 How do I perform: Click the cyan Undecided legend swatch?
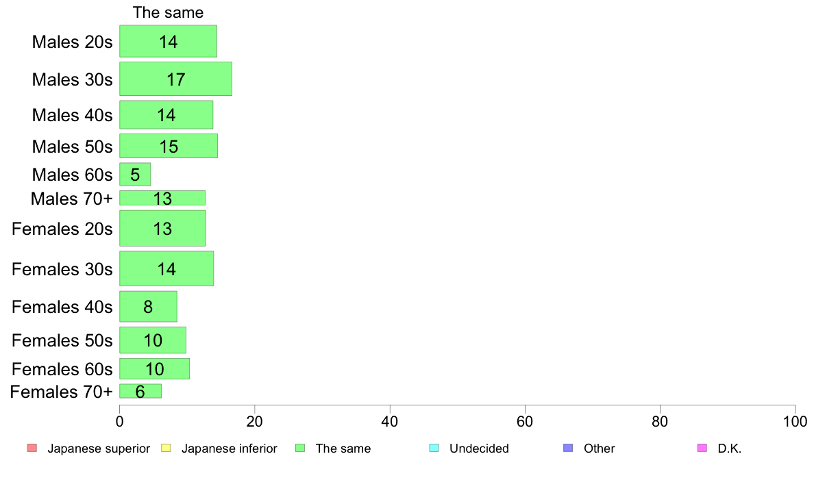pyautogui.click(x=434, y=448)
